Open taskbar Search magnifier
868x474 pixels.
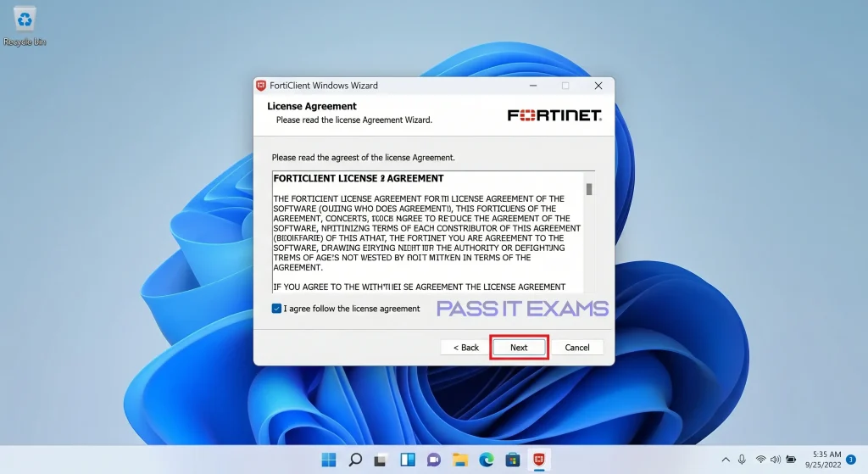pyautogui.click(x=355, y=460)
